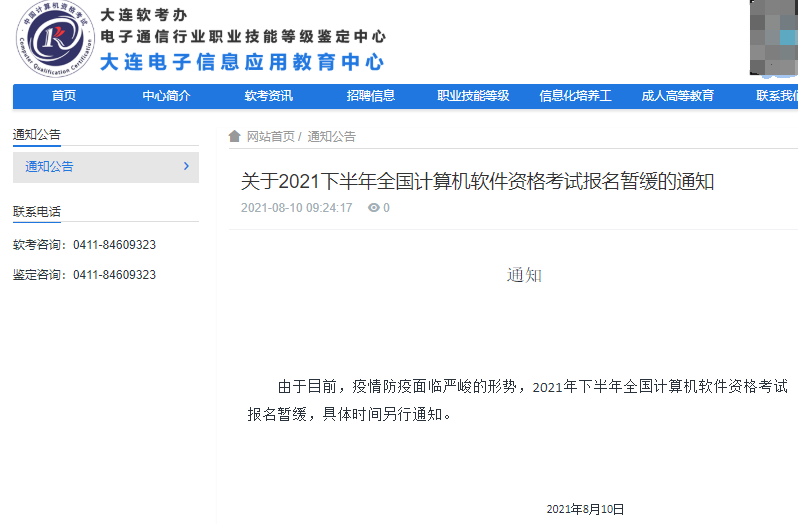
Task: Expand the 通知公告 sidebar chevron arrow
Action: 186,166
